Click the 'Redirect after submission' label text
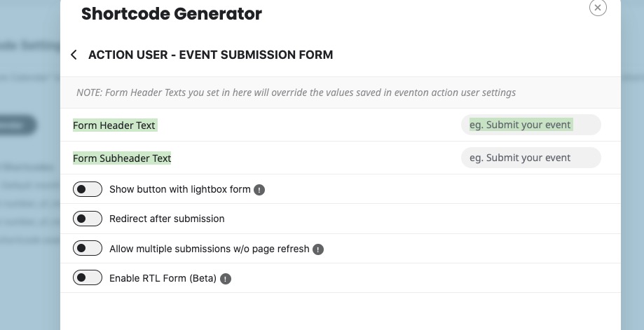 coord(167,219)
